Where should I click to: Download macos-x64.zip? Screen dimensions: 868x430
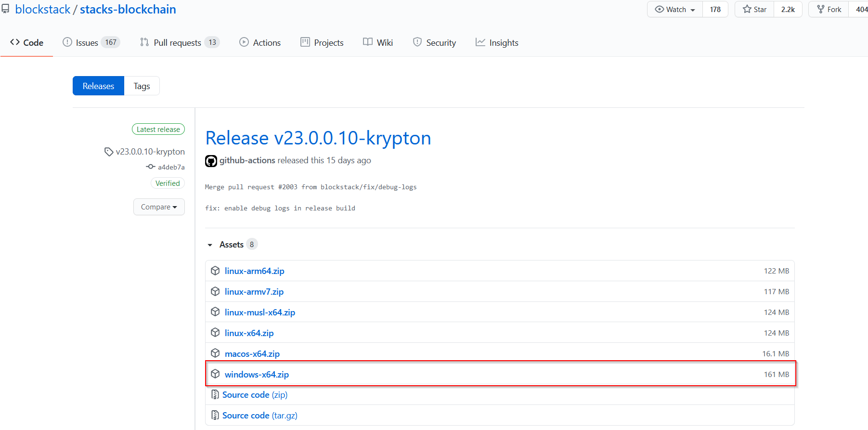252,353
